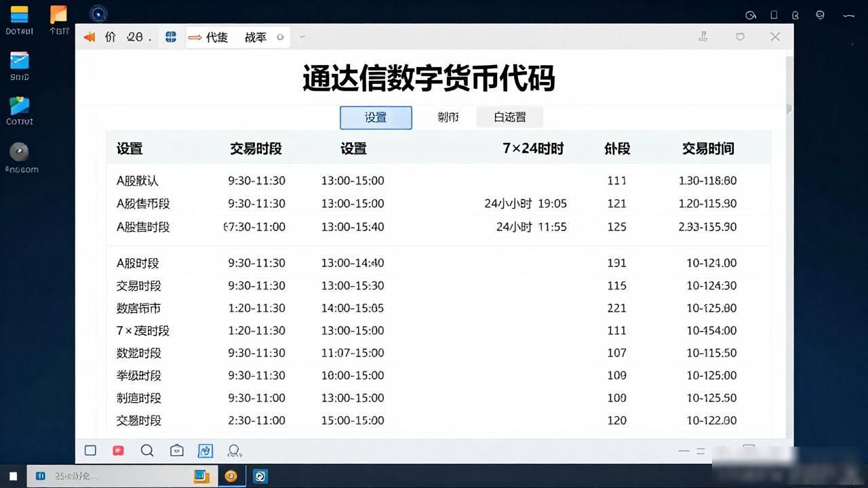
Task: Click the code value 120
Action: tap(616, 420)
